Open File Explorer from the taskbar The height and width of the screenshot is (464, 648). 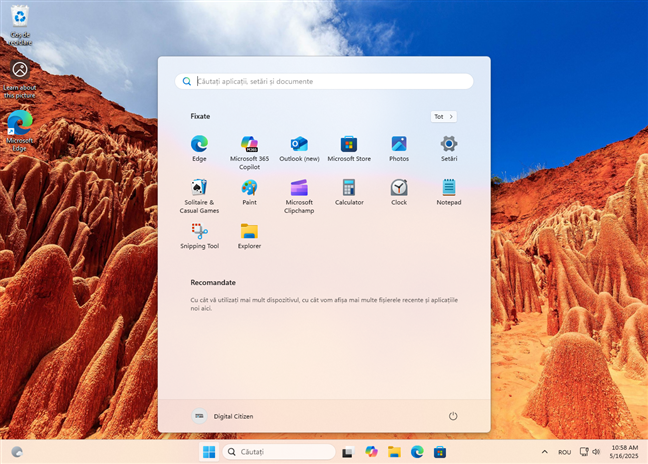[394, 452]
